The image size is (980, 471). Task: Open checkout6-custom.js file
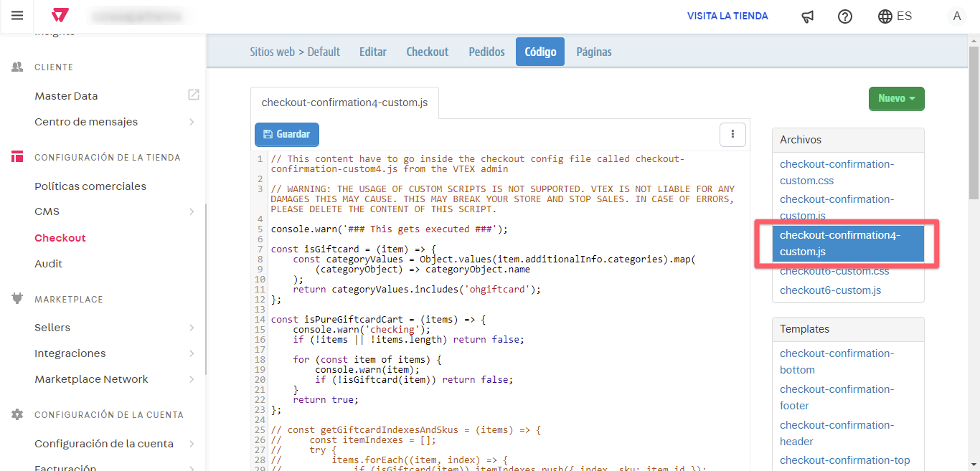(830, 290)
